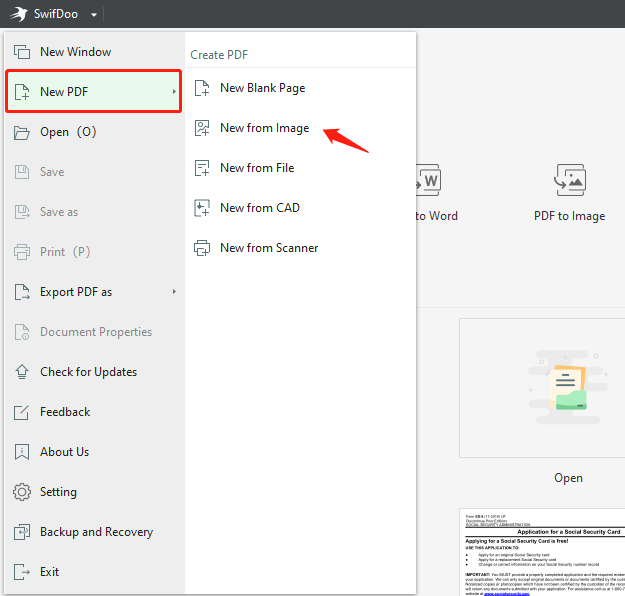This screenshot has height=596, width=625.
Task: Expand the New PDF submenu arrow
Action: [x=174, y=92]
